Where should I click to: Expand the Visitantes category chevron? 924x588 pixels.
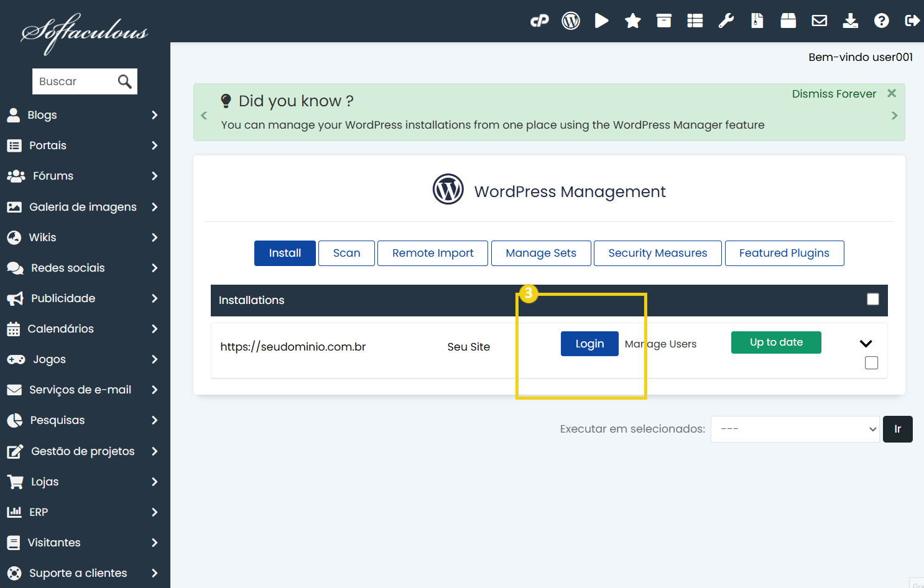(x=155, y=543)
